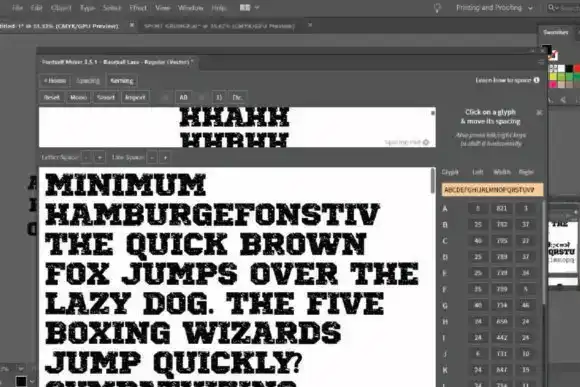Increase Letter Space with plus button
Image resolution: width=580 pixels, height=387 pixels.
[x=100, y=158]
